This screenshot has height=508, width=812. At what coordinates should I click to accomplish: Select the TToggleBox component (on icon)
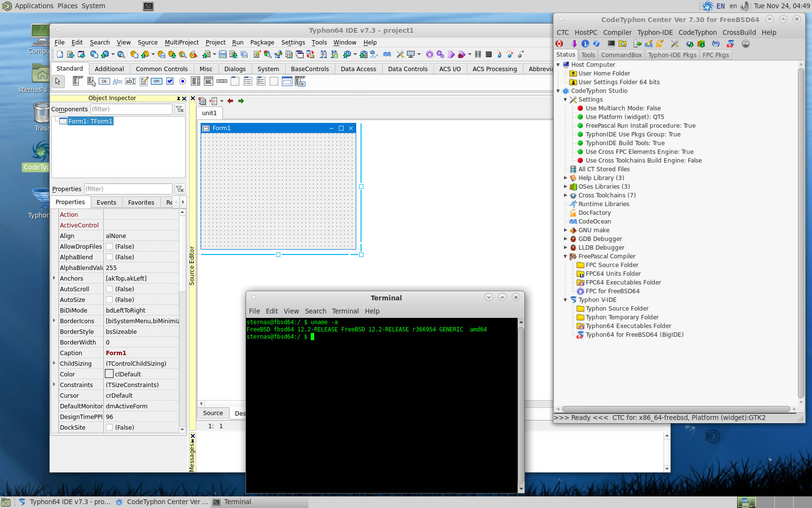[157, 81]
